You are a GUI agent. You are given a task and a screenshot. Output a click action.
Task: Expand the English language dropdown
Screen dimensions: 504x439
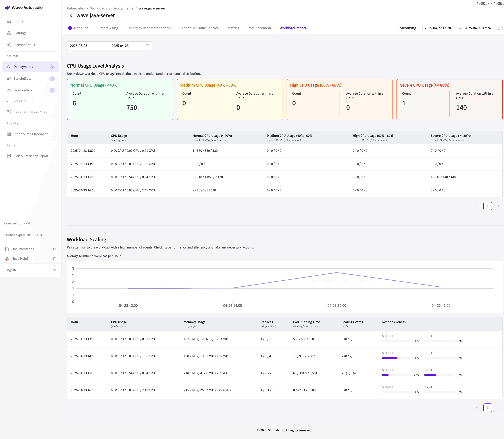tap(31, 270)
